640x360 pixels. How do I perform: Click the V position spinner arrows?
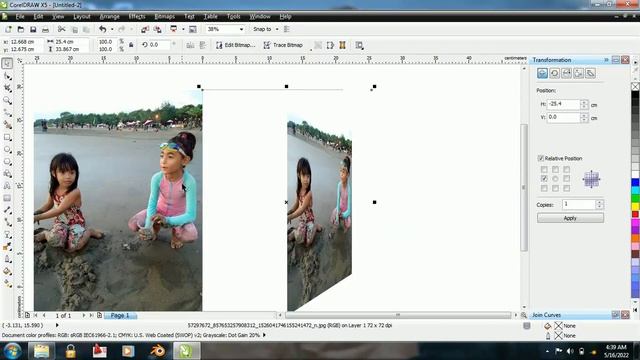[584, 118]
